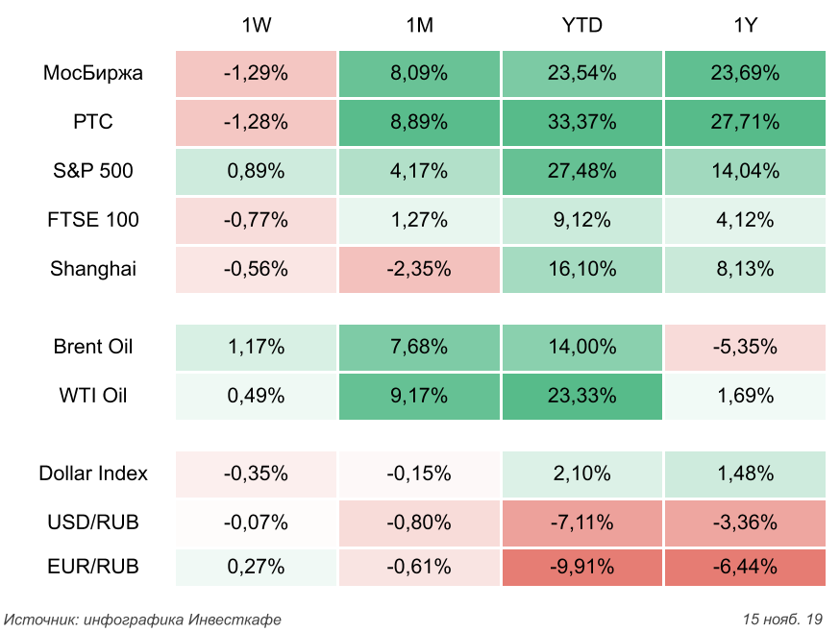Select the РТС row label
The width and height of the screenshot is (840, 632).
93,122
